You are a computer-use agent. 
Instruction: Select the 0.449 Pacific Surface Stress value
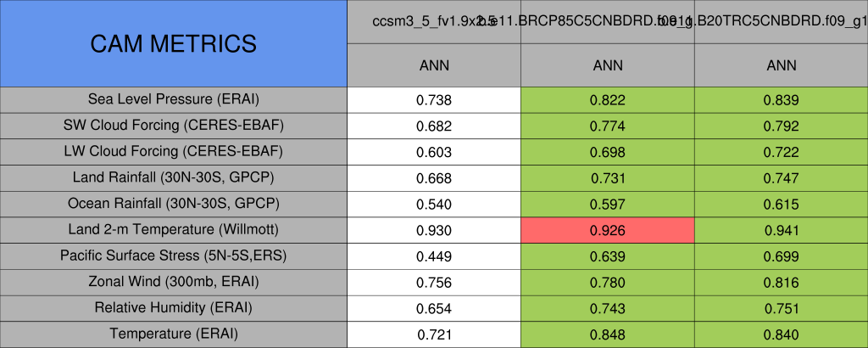(x=434, y=255)
